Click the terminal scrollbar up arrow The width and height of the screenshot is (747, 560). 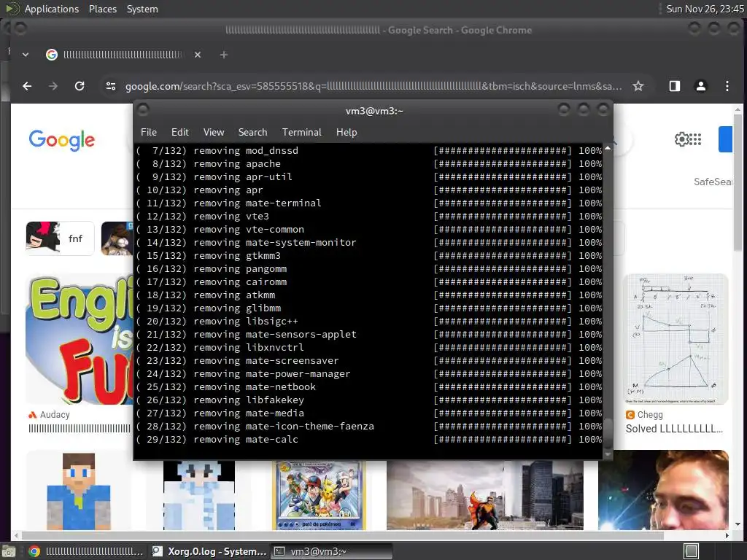608,149
